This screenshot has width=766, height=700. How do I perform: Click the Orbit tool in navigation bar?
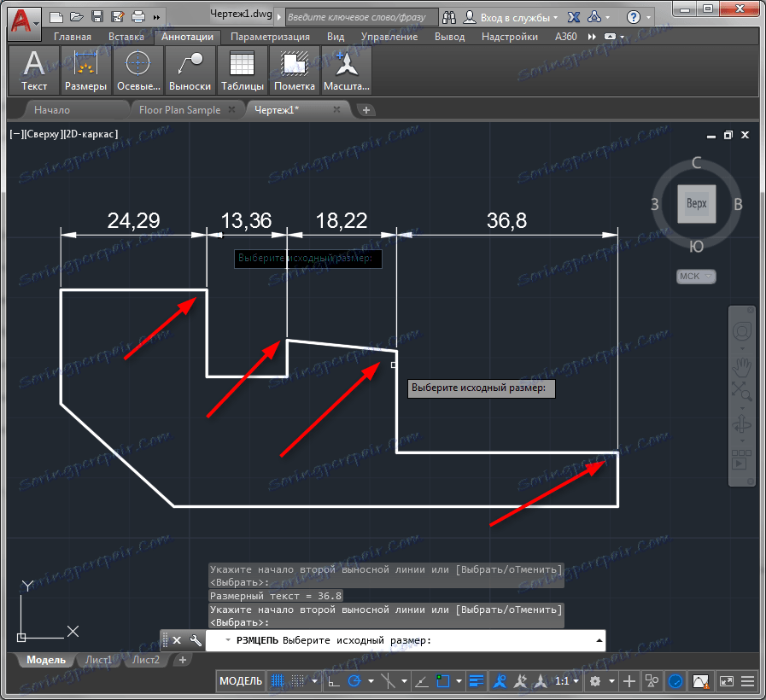pos(741,424)
